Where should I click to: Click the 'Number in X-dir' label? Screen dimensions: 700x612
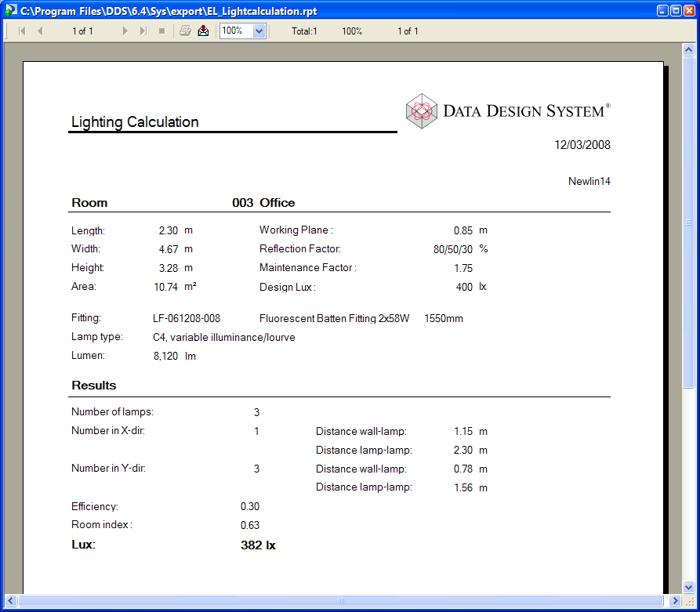(x=108, y=430)
